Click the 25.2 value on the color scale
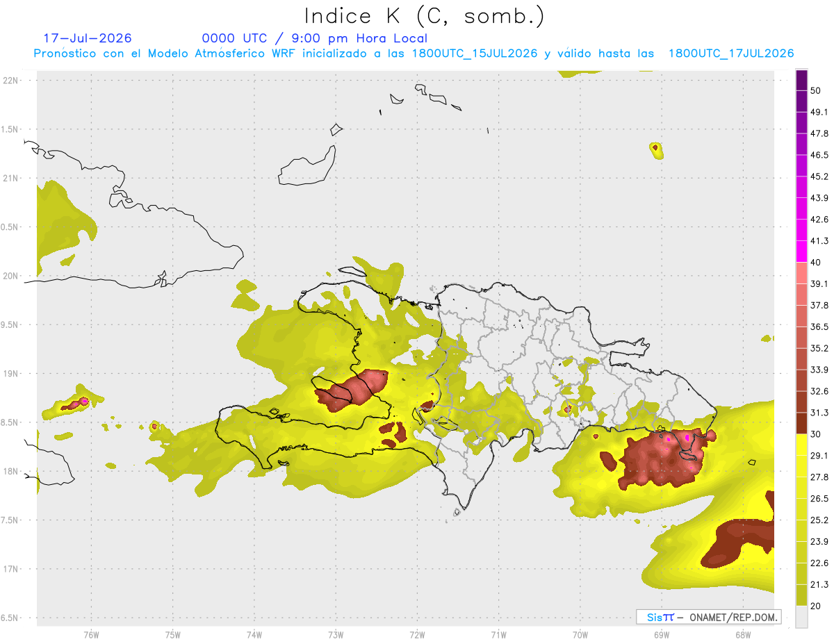This screenshot has height=644, width=834. pyautogui.click(x=819, y=520)
